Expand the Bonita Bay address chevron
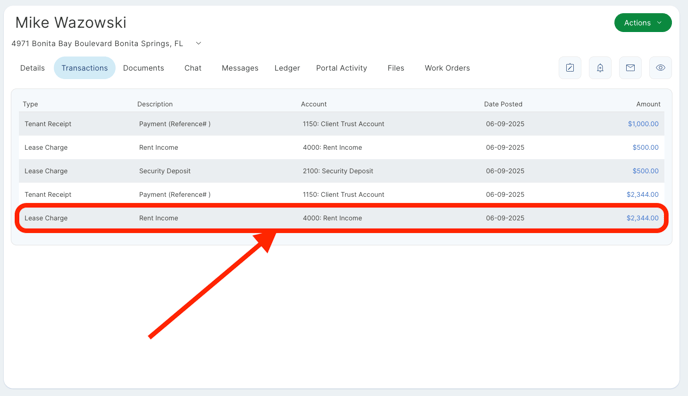The width and height of the screenshot is (688, 396). point(198,43)
